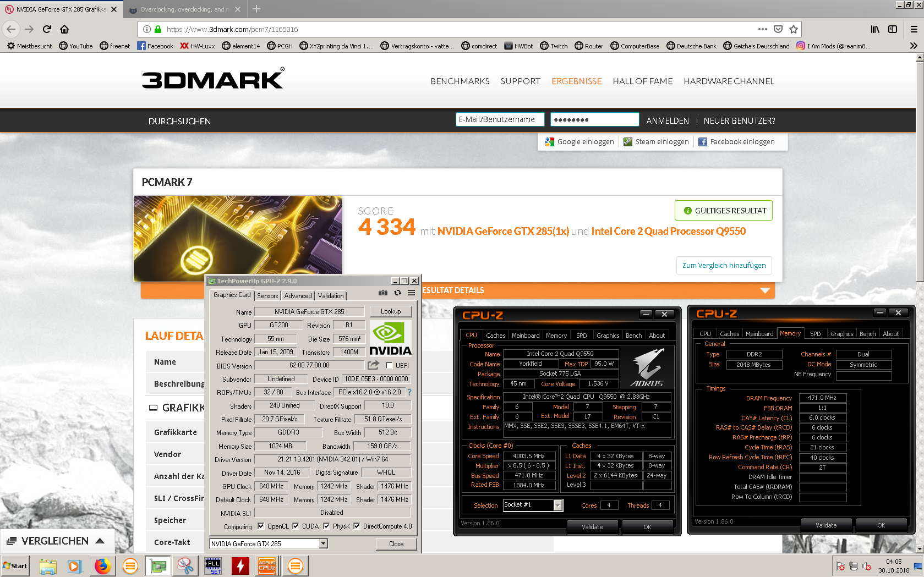
Task: Switch to GPU-Z Validation tab
Action: [x=331, y=296]
